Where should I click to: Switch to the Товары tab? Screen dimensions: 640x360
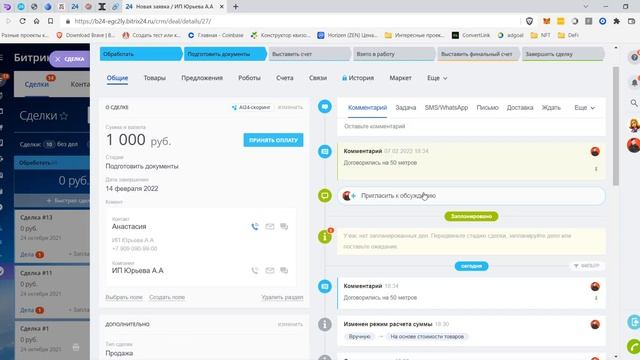[x=155, y=78]
